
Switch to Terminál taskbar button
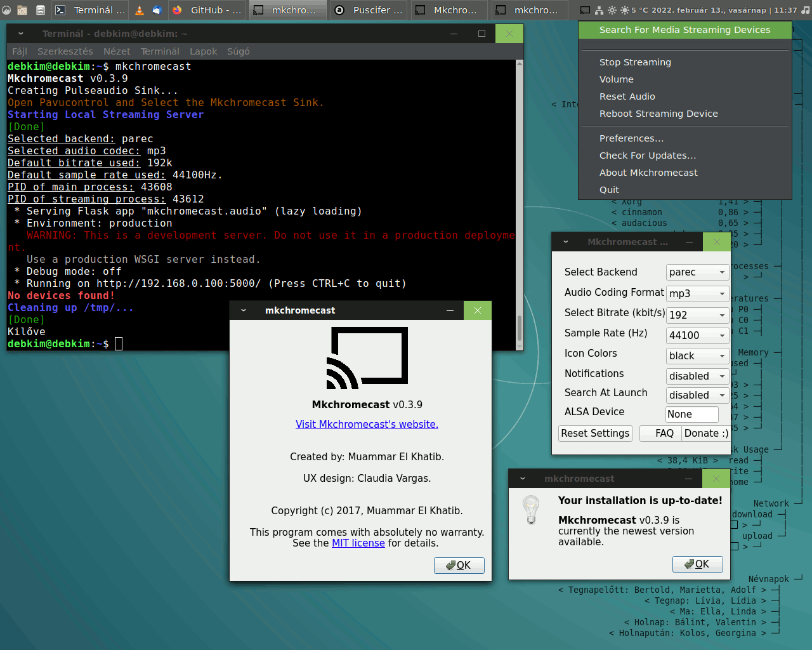pos(90,10)
